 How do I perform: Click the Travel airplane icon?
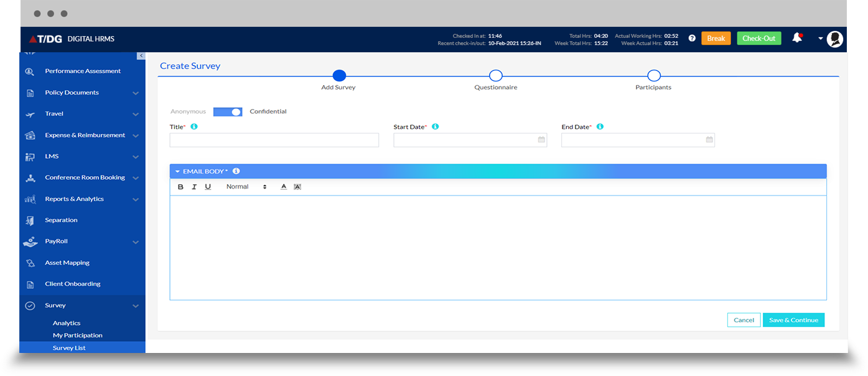tap(30, 115)
